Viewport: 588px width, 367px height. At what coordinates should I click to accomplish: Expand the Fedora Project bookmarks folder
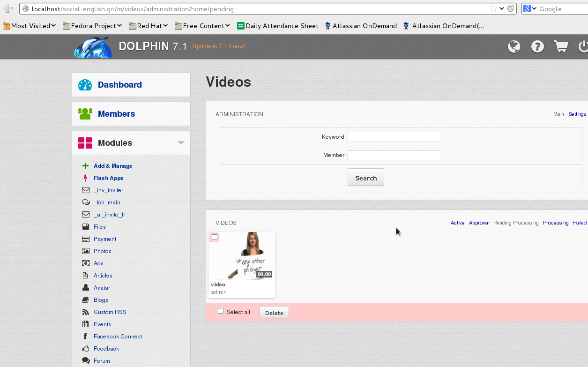pos(92,26)
